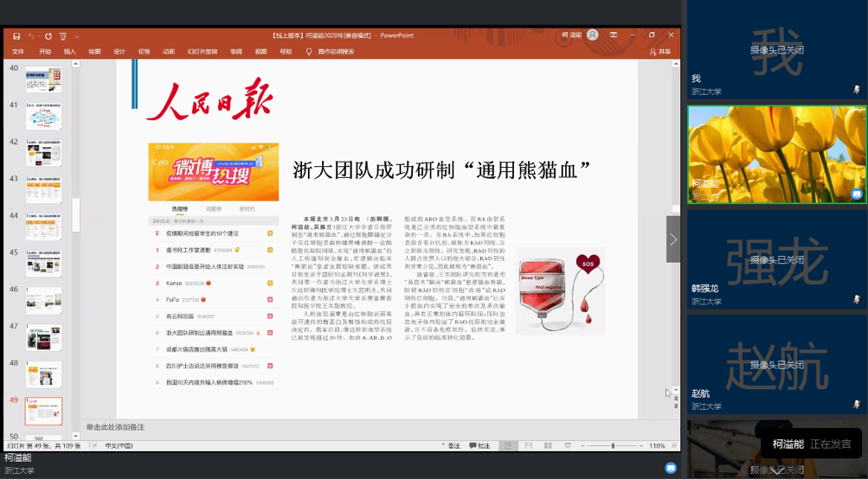
Task: Toggle the Notes (备注) pane in status bar
Action: (x=450, y=446)
